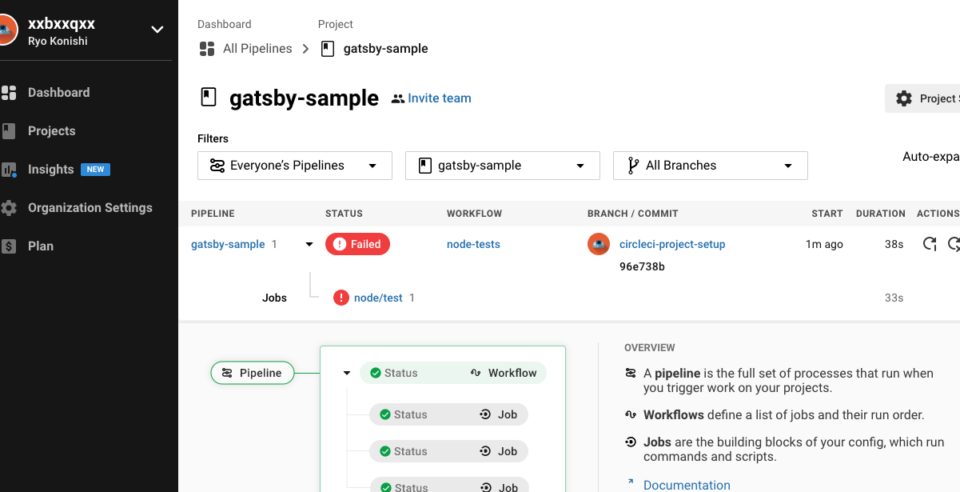
Task: Click the Invite team link
Action: coord(440,98)
